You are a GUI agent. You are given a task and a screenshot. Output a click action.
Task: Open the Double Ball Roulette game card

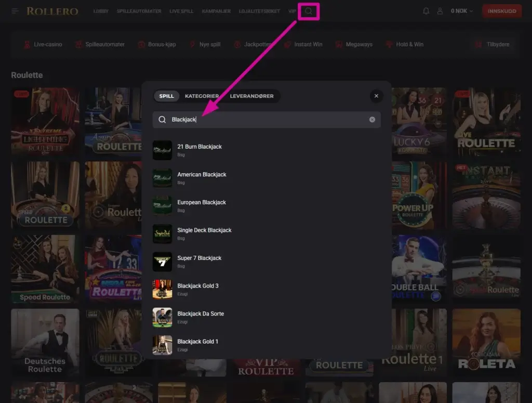click(419, 268)
